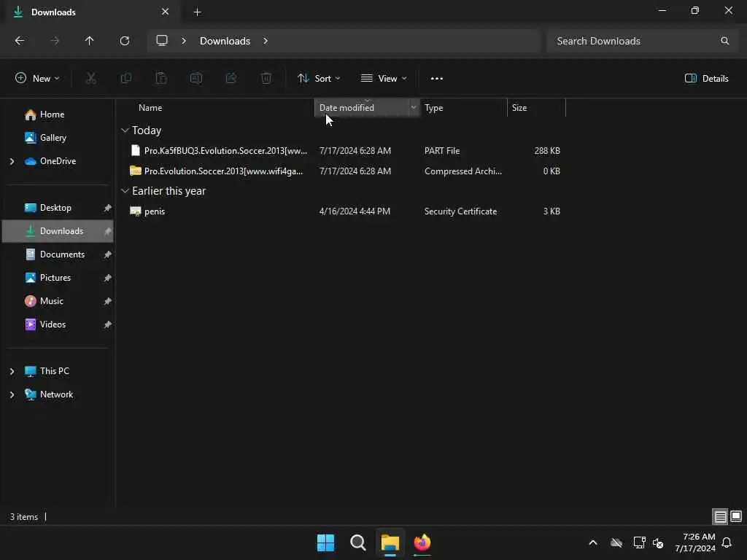
Task: Click File Explorer taskbar icon
Action: (x=390, y=542)
